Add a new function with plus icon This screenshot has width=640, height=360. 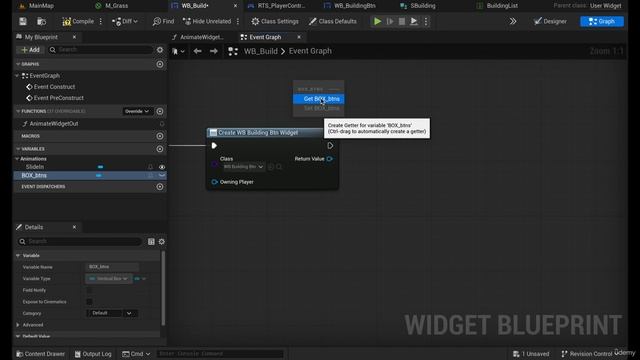click(160, 111)
